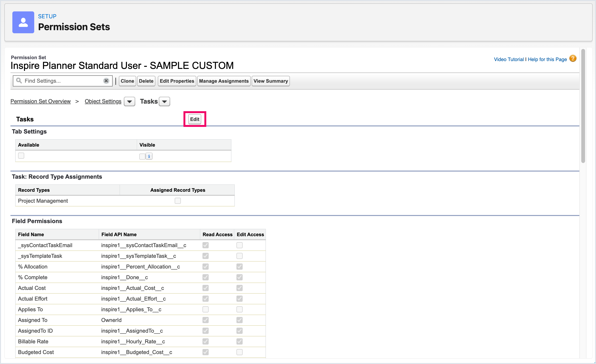Open Help for this Page link
The width and height of the screenshot is (596, 364).
[547, 59]
